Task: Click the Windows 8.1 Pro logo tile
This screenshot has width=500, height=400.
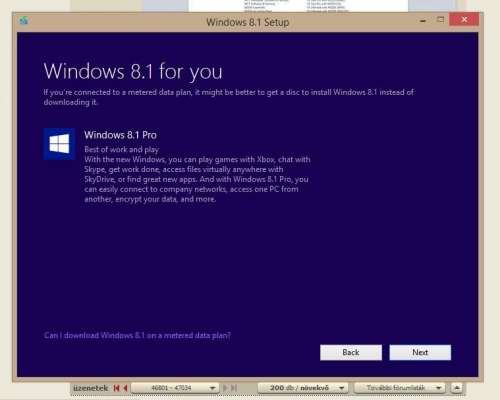Action: click(59, 144)
